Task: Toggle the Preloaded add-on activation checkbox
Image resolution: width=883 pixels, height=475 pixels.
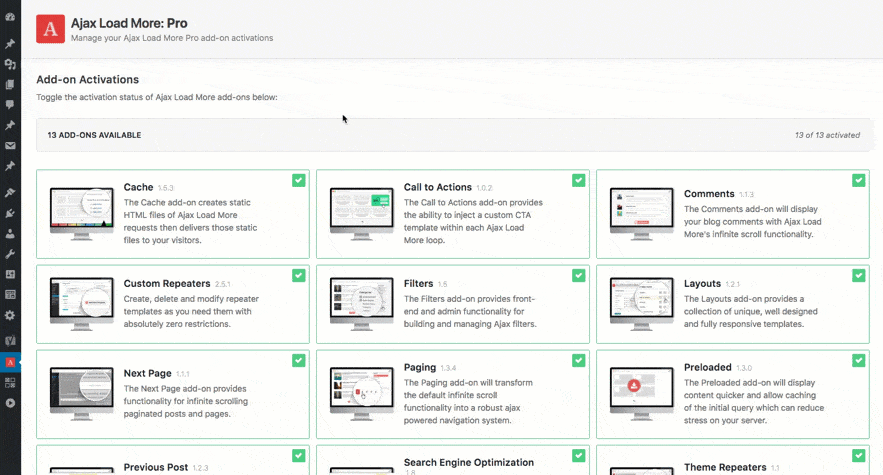Action: click(859, 361)
